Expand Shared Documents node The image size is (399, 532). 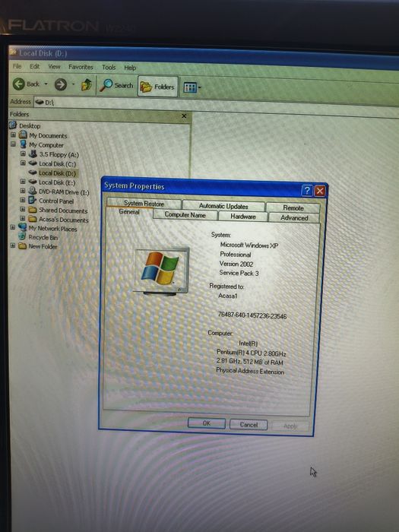pyautogui.click(x=23, y=209)
